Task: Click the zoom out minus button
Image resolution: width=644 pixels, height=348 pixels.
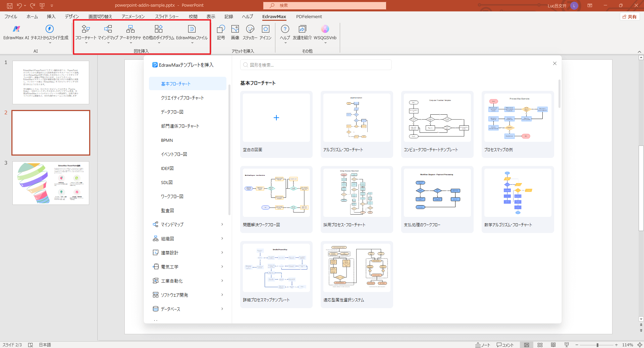Action: (577, 345)
